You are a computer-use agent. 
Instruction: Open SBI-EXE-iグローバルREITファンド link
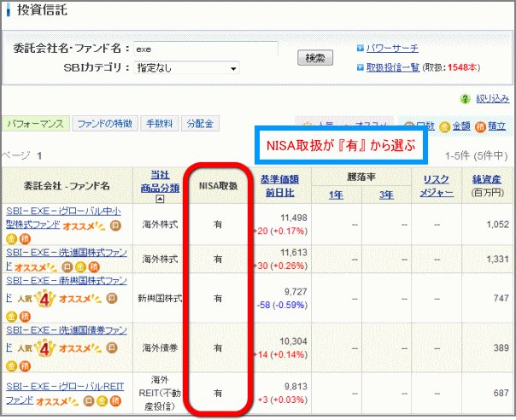coord(65,393)
